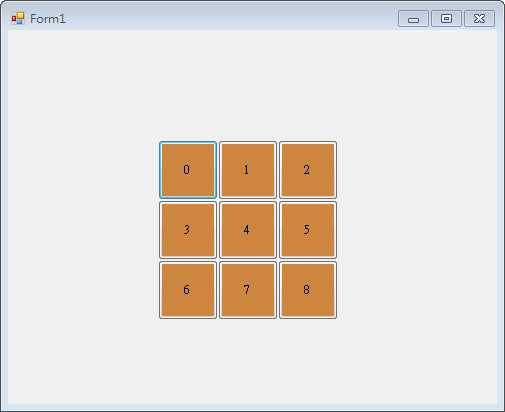Image resolution: width=505 pixels, height=412 pixels.
Task: Close the Form1 window
Action: [x=479, y=18]
